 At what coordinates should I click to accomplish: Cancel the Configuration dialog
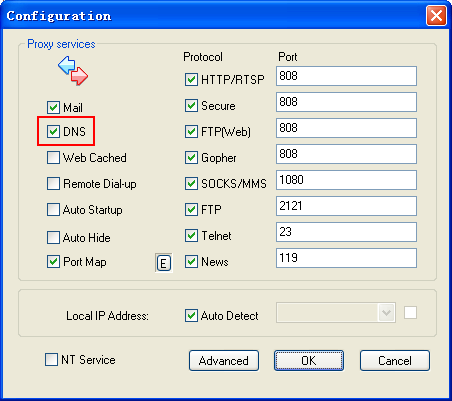pos(395,360)
